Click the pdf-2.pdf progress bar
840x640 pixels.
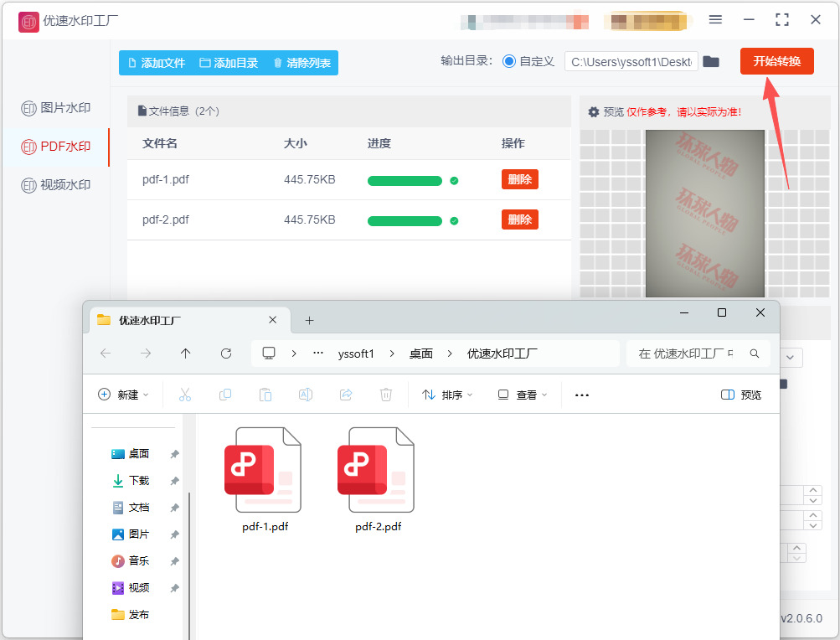pyautogui.click(x=405, y=221)
